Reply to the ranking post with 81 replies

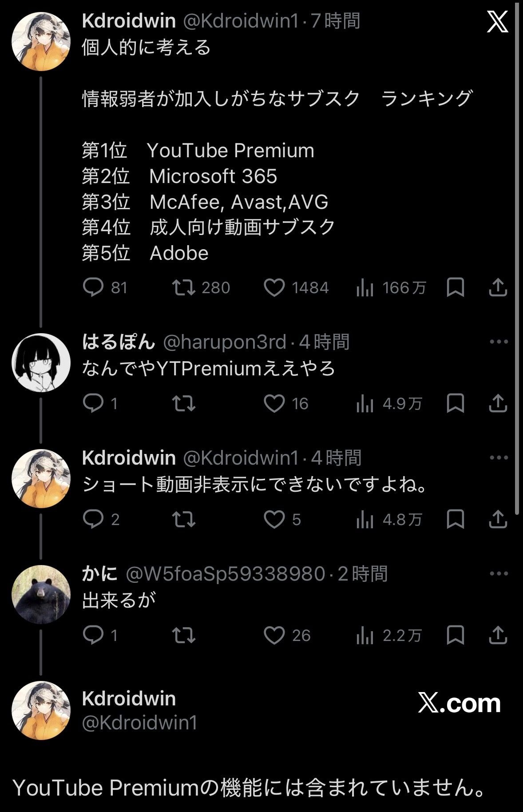coord(93,288)
